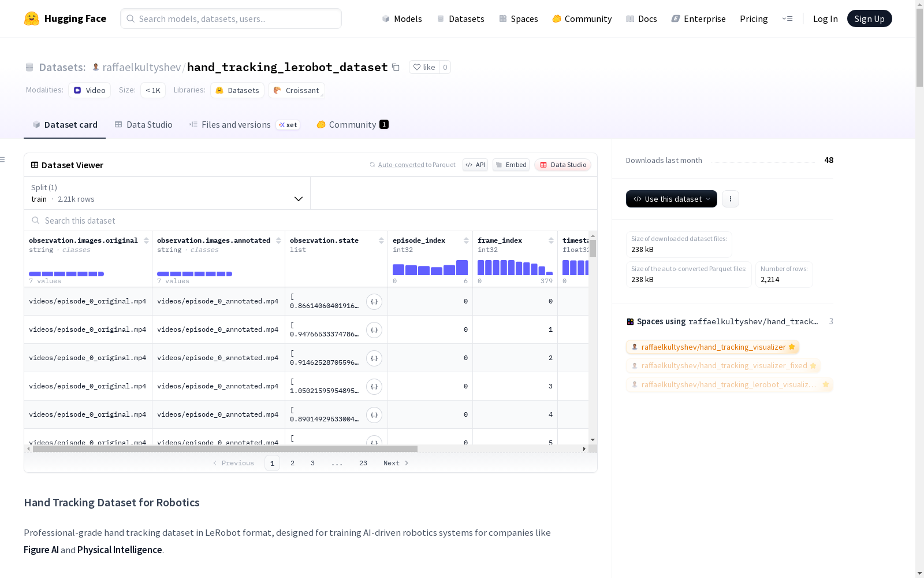Sort by the episode_index column

point(466,240)
